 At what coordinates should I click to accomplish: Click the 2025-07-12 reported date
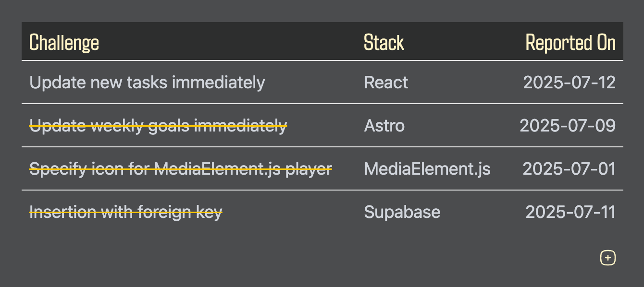[x=569, y=83]
